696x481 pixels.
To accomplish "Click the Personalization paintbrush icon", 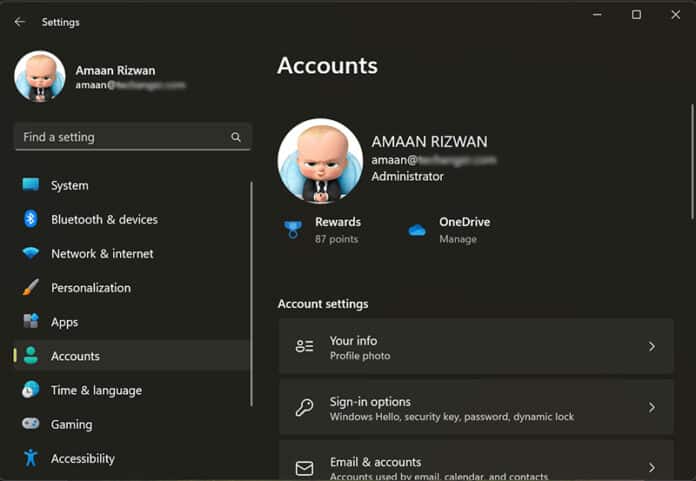I will pos(31,288).
